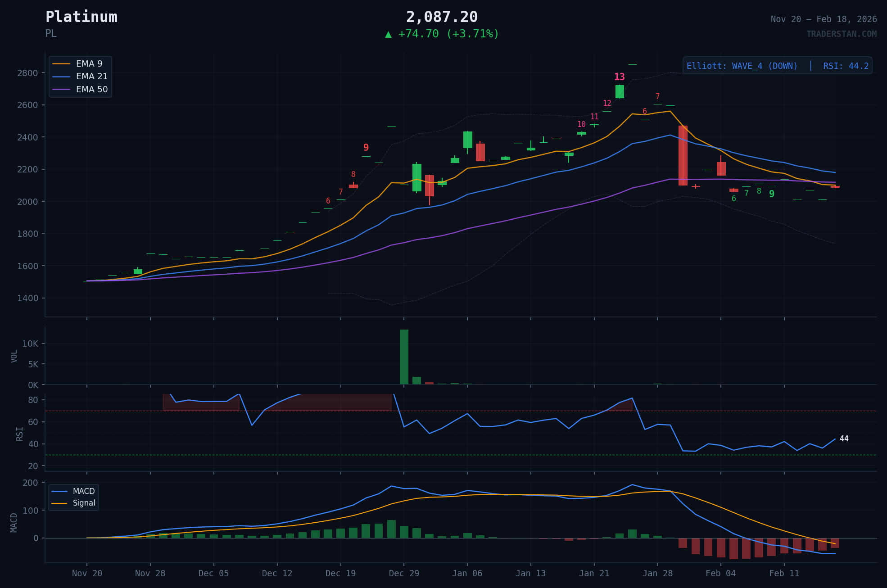Click the date range Nov 20 – Feb 18

[x=824, y=19]
